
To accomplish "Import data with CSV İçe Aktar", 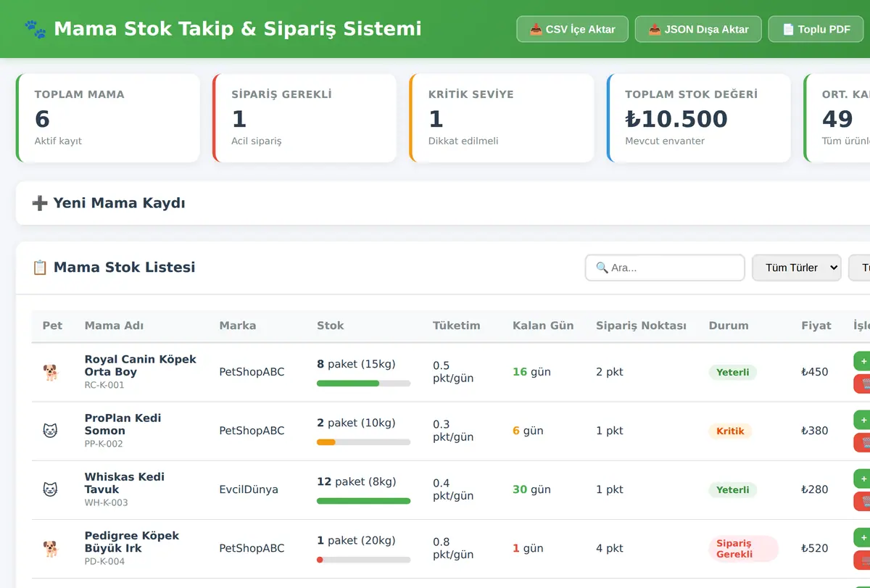I will coord(572,29).
